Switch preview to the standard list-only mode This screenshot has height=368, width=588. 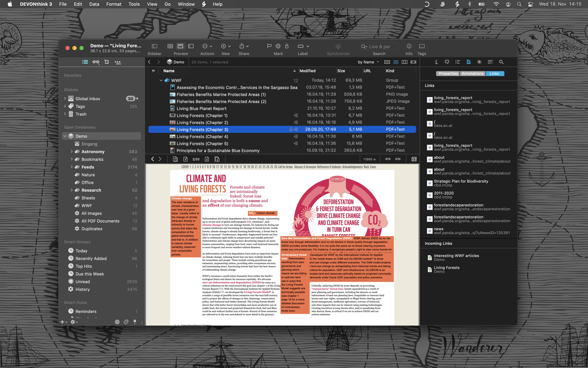click(x=170, y=46)
